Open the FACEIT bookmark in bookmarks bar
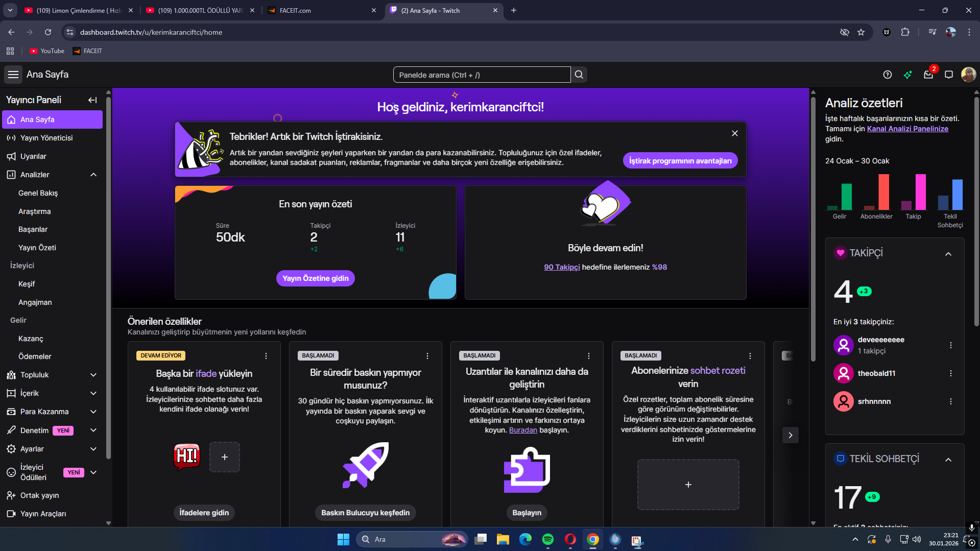The image size is (980, 551). point(87,51)
